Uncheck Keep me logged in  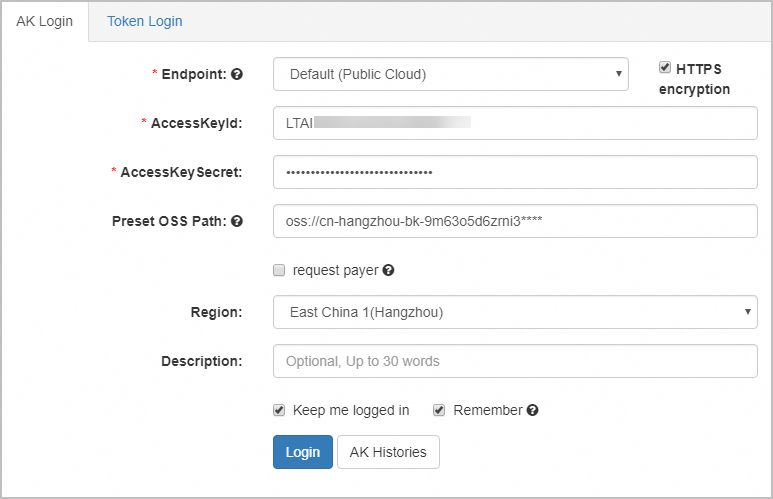point(279,410)
